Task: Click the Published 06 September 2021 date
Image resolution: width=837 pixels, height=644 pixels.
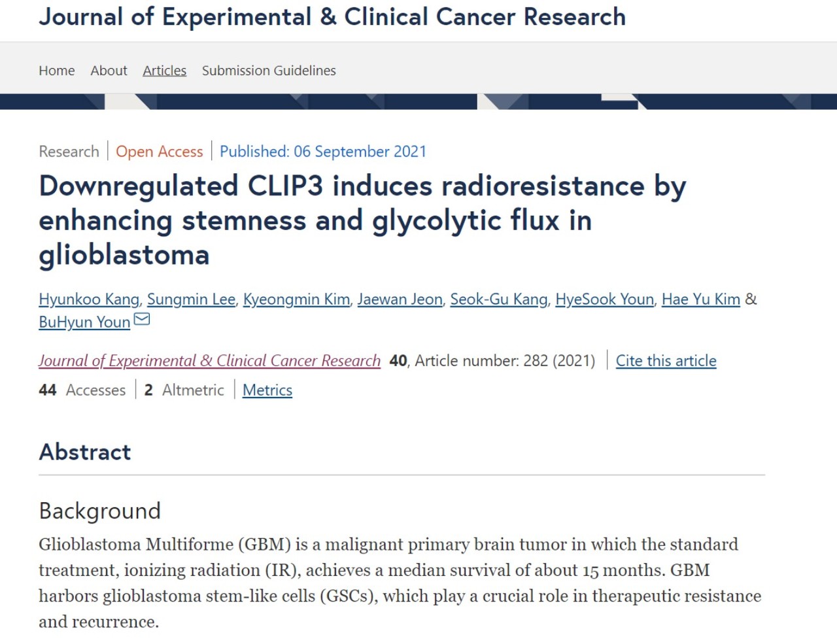Action: coord(323,152)
